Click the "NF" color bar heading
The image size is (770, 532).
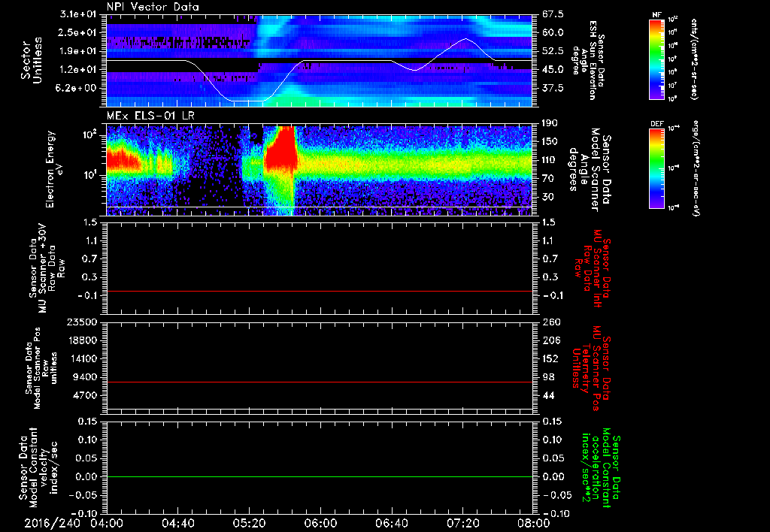coord(656,15)
